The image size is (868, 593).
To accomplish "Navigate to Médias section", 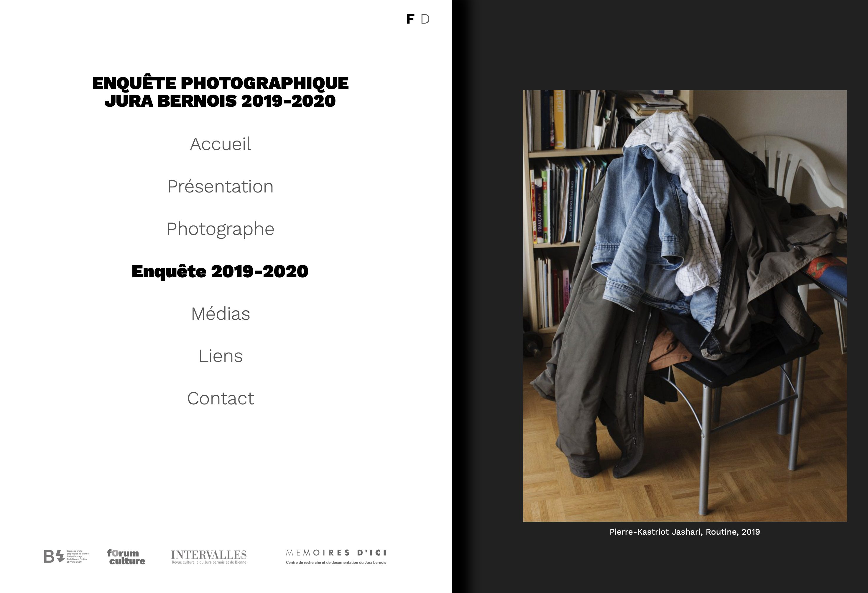I will pyautogui.click(x=220, y=314).
